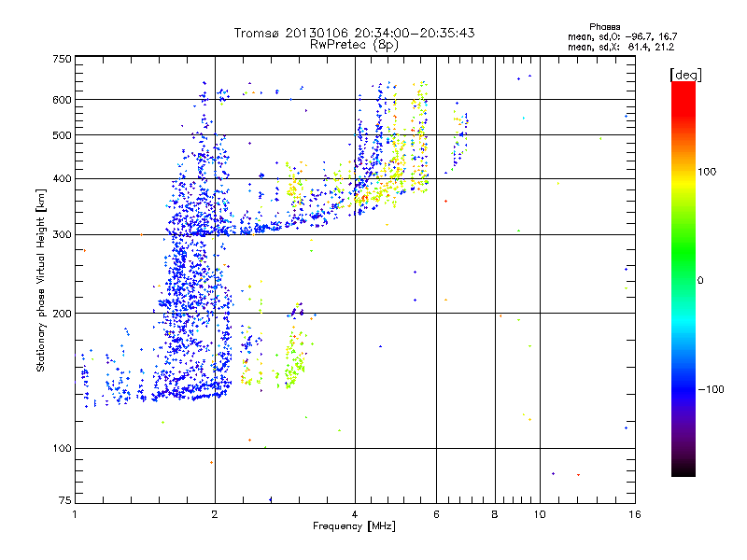
Task: Click the y-axis tick label '400'
Action: (x=62, y=179)
